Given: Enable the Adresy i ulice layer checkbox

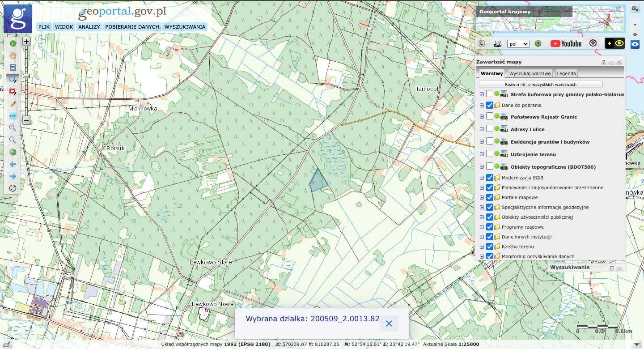Looking at the screenshot, I should tap(490, 129).
